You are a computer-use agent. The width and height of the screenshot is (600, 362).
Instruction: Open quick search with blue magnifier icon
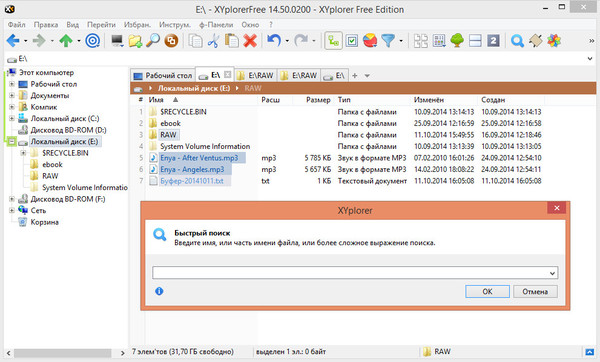pyautogui.click(x=517, y=40)
